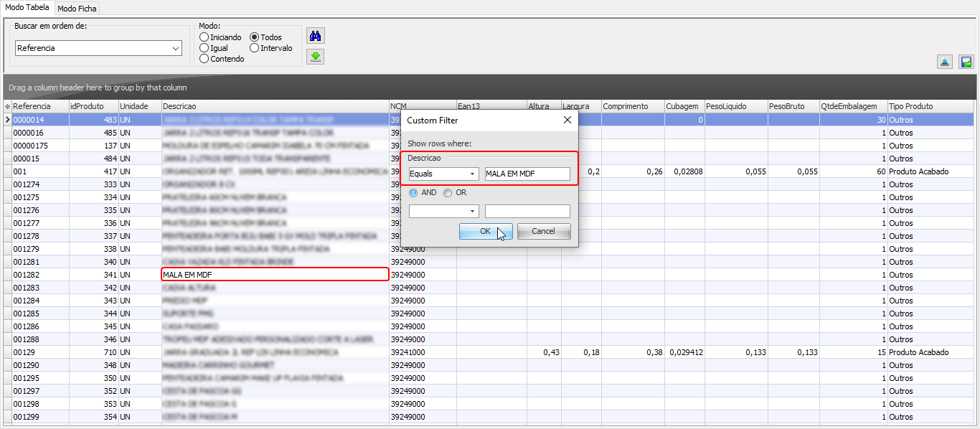Click the Tipo Produto column header
The width and height of the screenshot is (980, 429).
pyautogui.click(x=931, y=106)
